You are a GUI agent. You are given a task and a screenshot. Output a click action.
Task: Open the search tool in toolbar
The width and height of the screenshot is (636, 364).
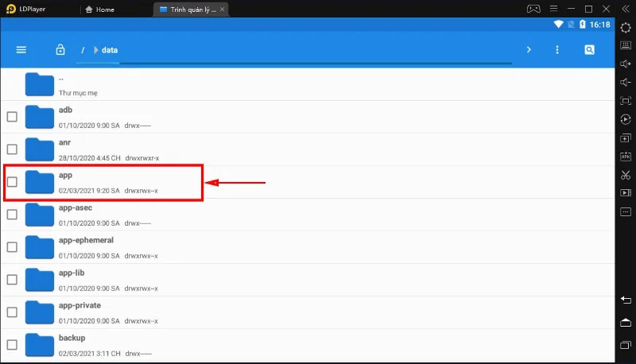tap(589, 50)
